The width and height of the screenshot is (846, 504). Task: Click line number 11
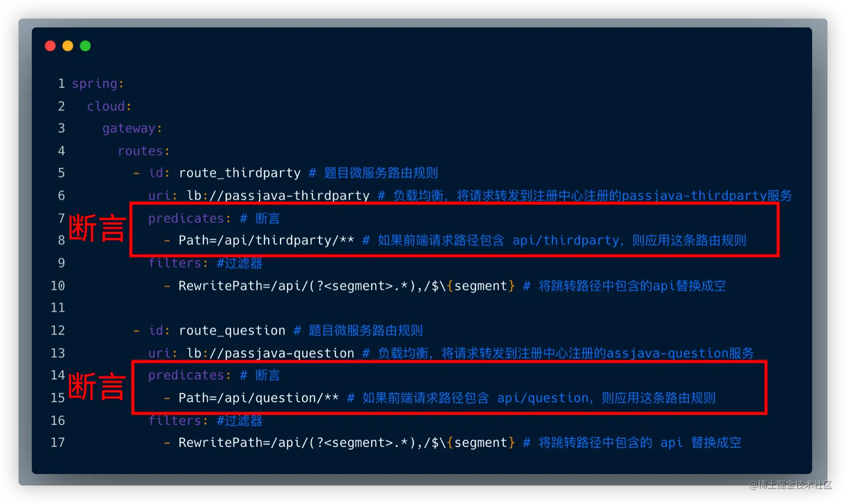tap(58, 308)
